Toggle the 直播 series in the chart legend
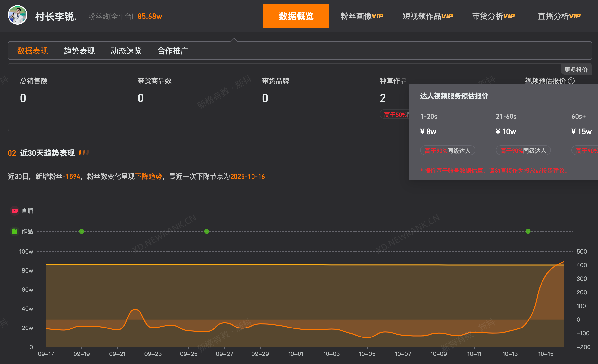The image size is (598, 364). (27, 211)
